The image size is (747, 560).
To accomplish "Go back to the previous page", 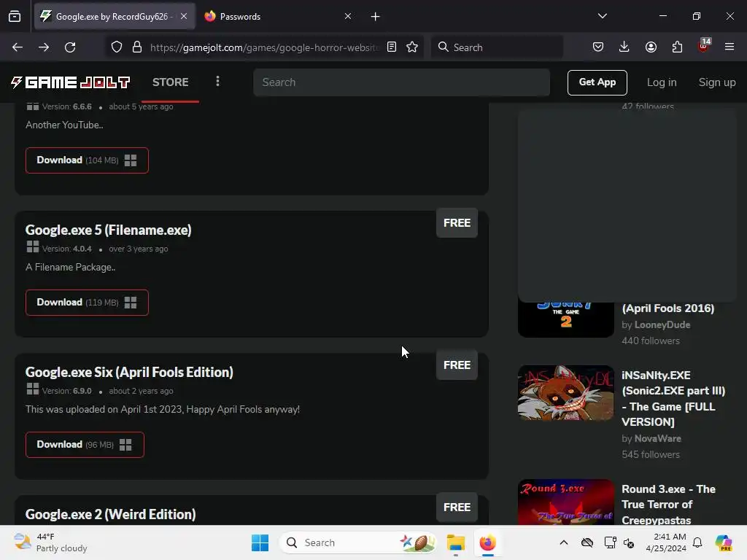I will (18, 47).
